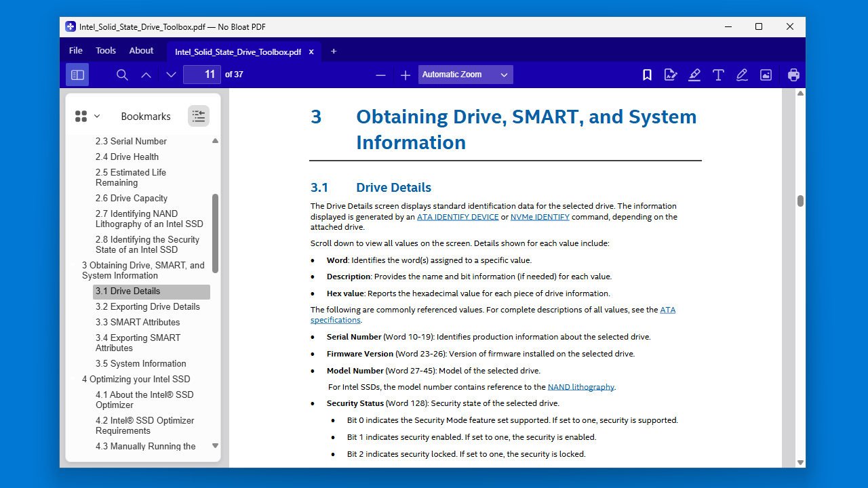Click the sidebar view grid icon

click(x=81, y=117)
